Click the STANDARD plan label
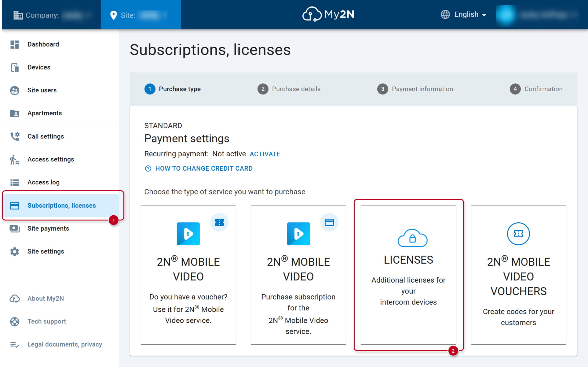Screen dimensions: 588x367 [x=163, y=126]
